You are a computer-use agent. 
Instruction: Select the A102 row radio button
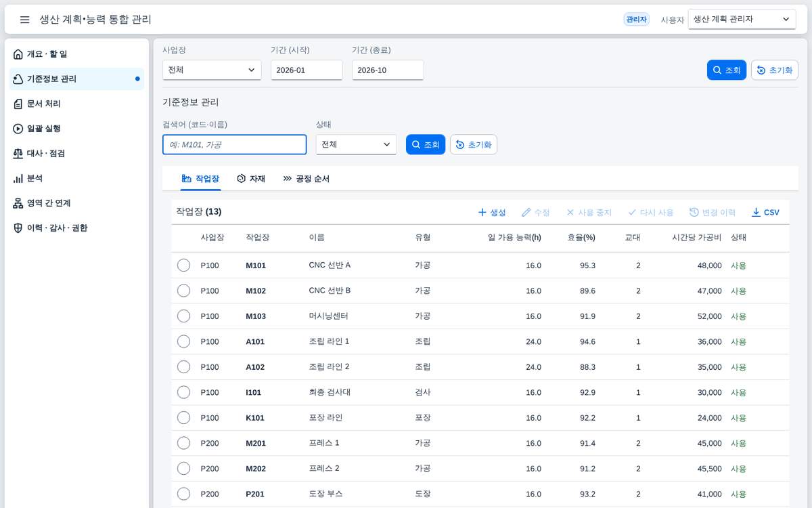(183, 367)
